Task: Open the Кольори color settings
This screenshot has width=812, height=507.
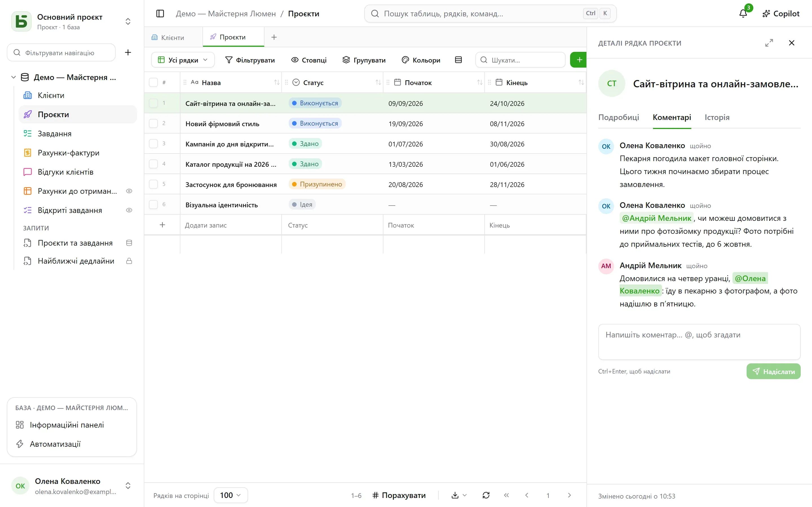Action: pyautogui.click(x=421, y=60)
